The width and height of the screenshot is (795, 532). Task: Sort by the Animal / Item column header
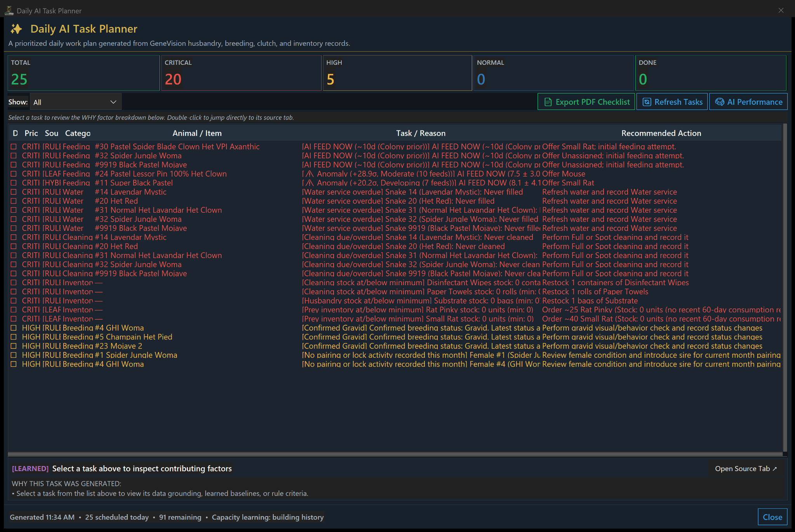tap(197, 133)
